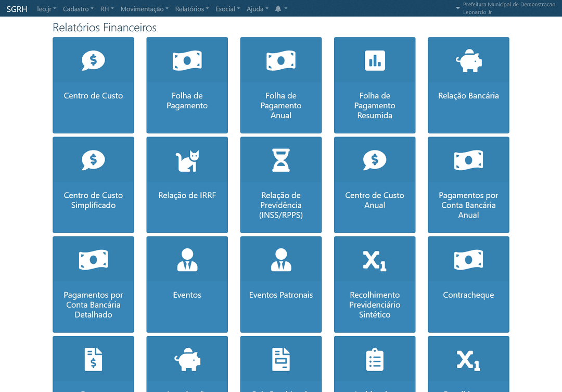The height and width of the screenshot is (392, 562).
Task: Select the X1 subscript icon in bottom row
Action: tap(468, 360)
